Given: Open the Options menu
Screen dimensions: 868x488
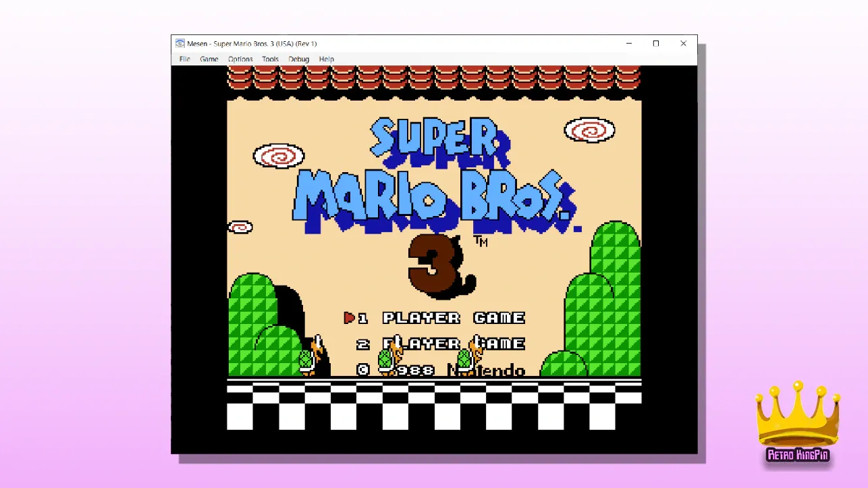Looking at the screenshot, I should (x=240, y=59).
